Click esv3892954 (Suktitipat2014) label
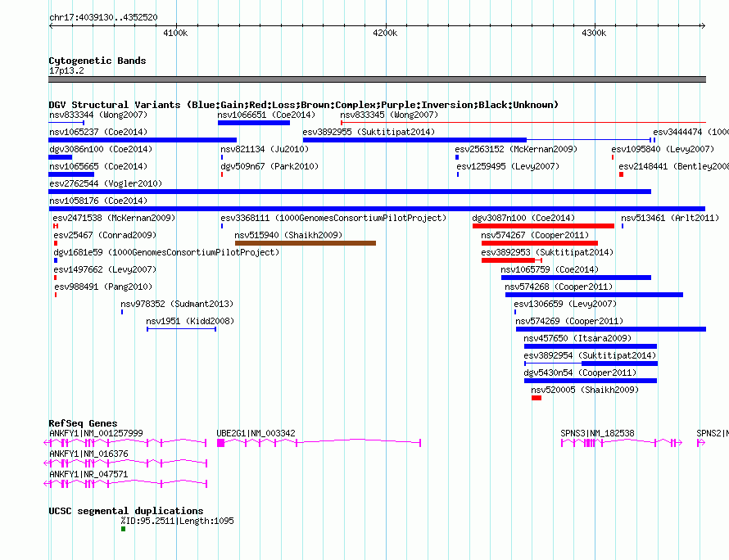Screen dimensions: 729x560 coord(590,355)
